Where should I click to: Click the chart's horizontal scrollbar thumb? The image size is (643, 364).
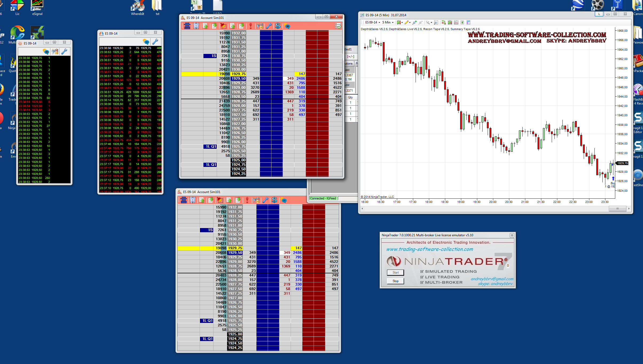coord(617,209)
